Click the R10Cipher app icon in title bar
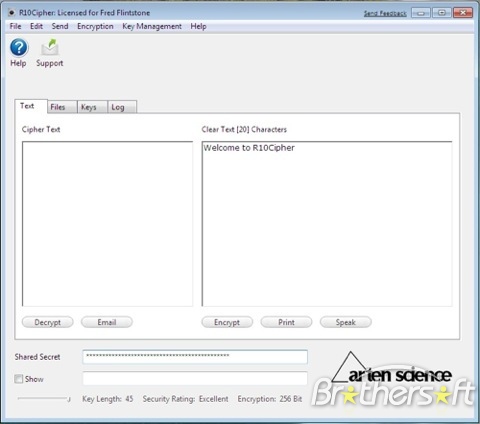The height and width of the screenshot is (424, 480). pos(12,13)
